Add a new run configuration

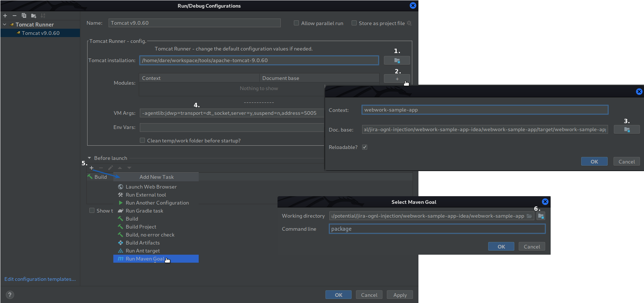tap(5, 16)
